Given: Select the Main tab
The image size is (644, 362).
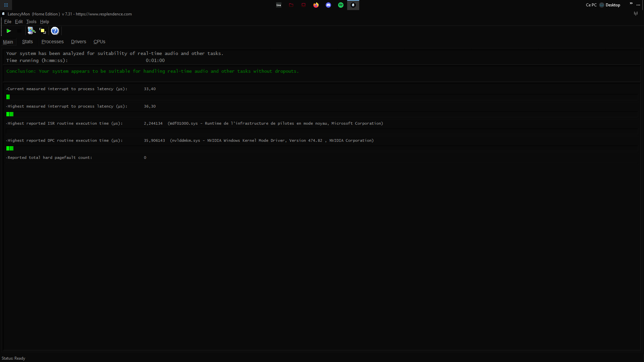Looking at the screenshot, I should (x=8, y=42).
